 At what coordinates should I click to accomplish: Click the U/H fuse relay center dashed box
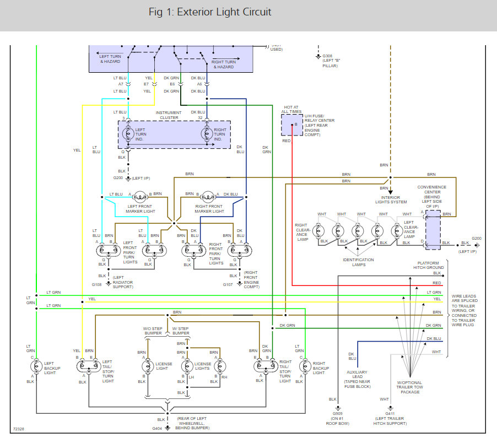(x=292, y=125)
